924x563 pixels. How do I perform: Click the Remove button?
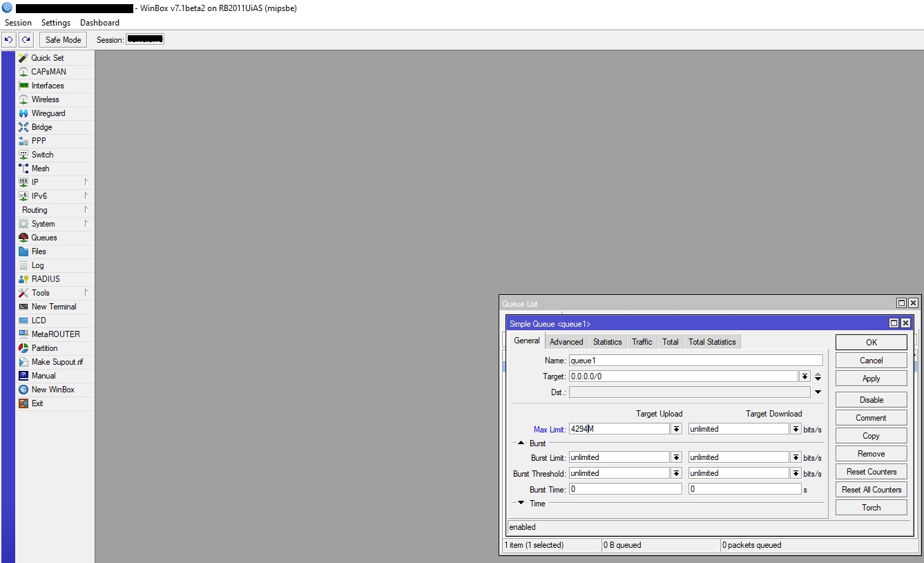[x=872, y=454]
